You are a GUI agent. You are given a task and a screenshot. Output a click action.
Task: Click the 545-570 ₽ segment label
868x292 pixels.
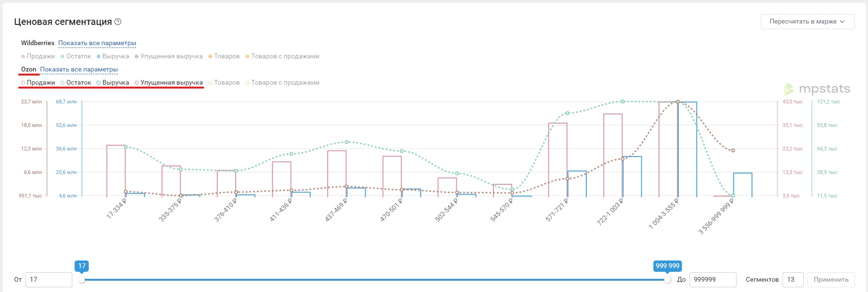(502, 210)
